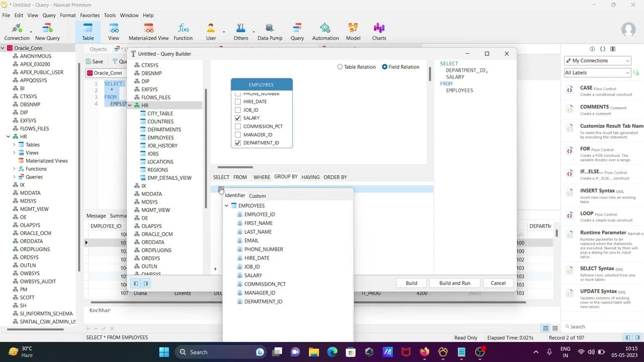Open the All Labels dropdown
This screenshot has height=362, width=644.
[597, 73]
